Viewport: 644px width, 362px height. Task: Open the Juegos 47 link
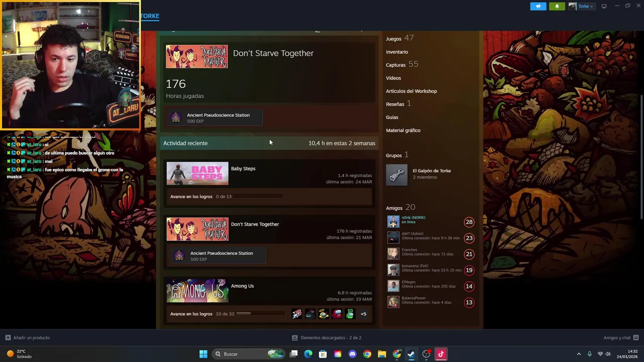(399, 38)
